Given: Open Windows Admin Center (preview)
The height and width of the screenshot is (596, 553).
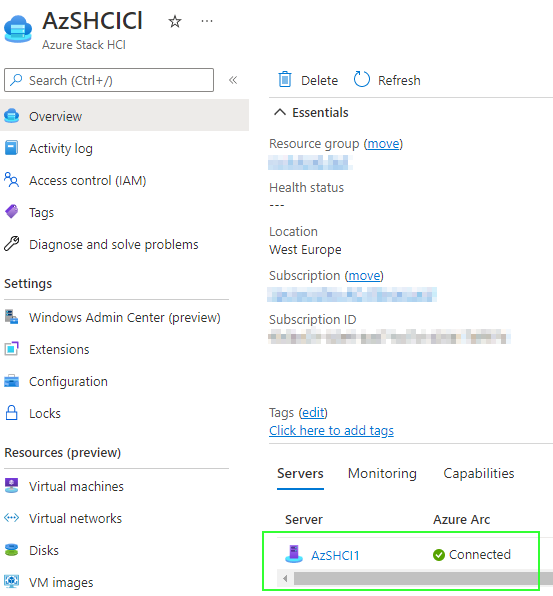Looking at the screenshot, I should pyautogui.click(x=124, y=317).
